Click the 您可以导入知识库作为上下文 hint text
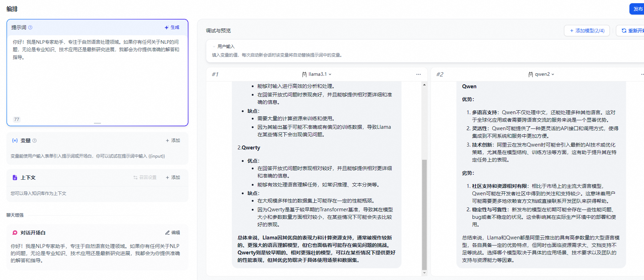644x280 pixels. pyautogui.click(x=38, y=194)
